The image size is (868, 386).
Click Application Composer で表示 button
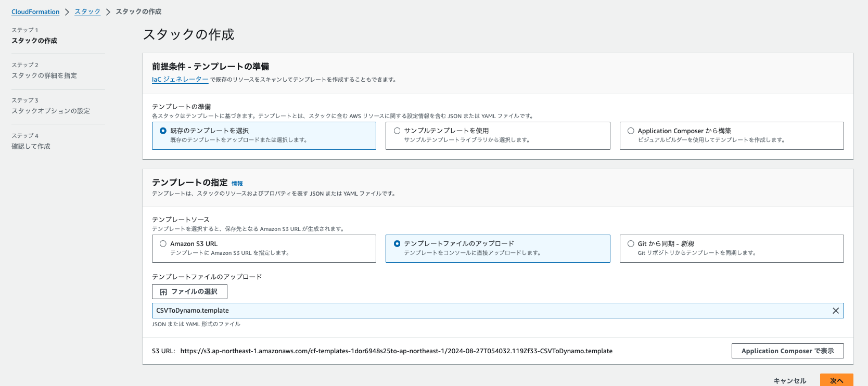pyautogui.click(x=787, y=351)
